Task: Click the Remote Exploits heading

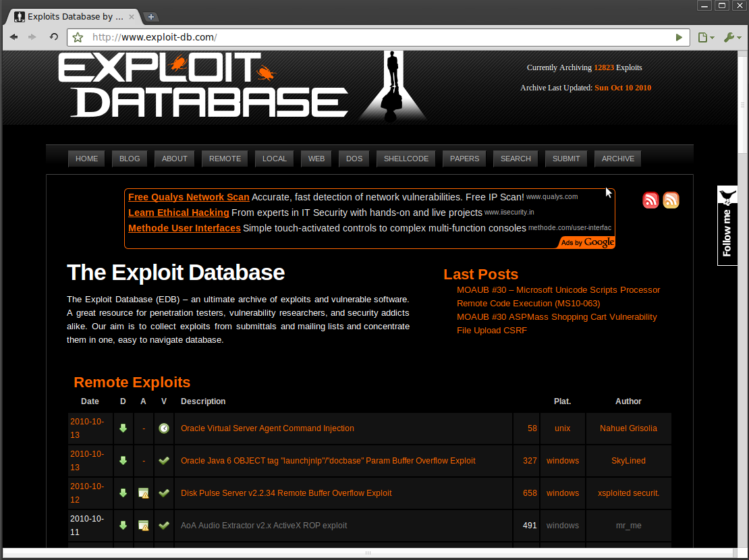Action: (132, 383)
